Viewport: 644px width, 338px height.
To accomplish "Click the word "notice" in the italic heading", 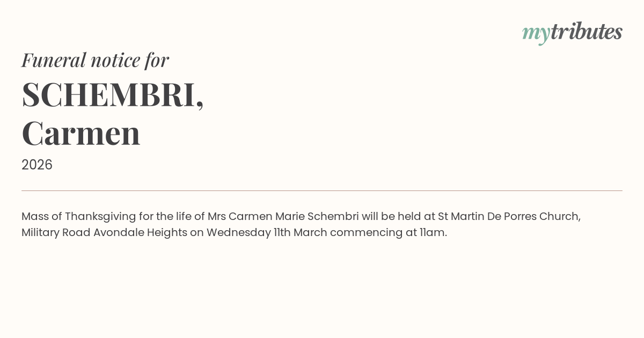I will click(116, 60).
